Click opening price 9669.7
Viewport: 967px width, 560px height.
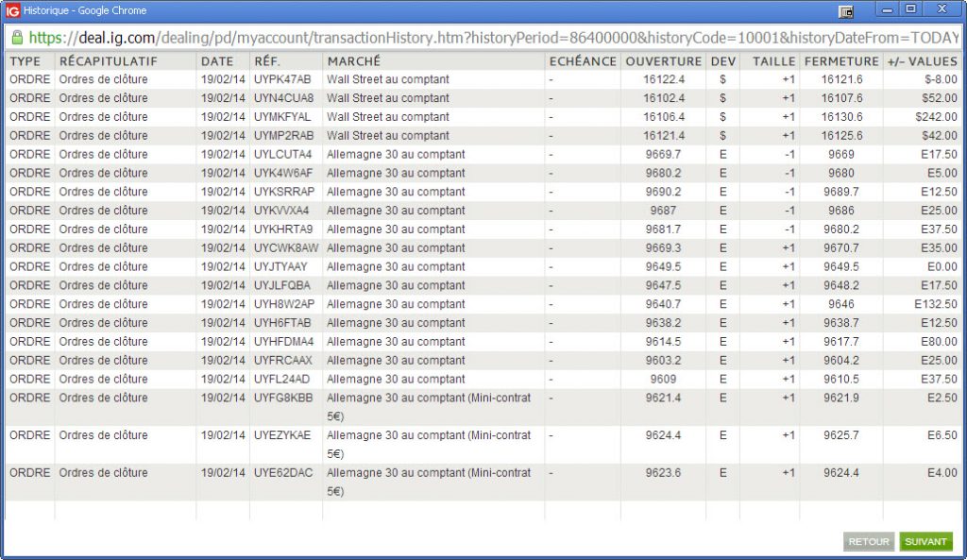point(664,154)
